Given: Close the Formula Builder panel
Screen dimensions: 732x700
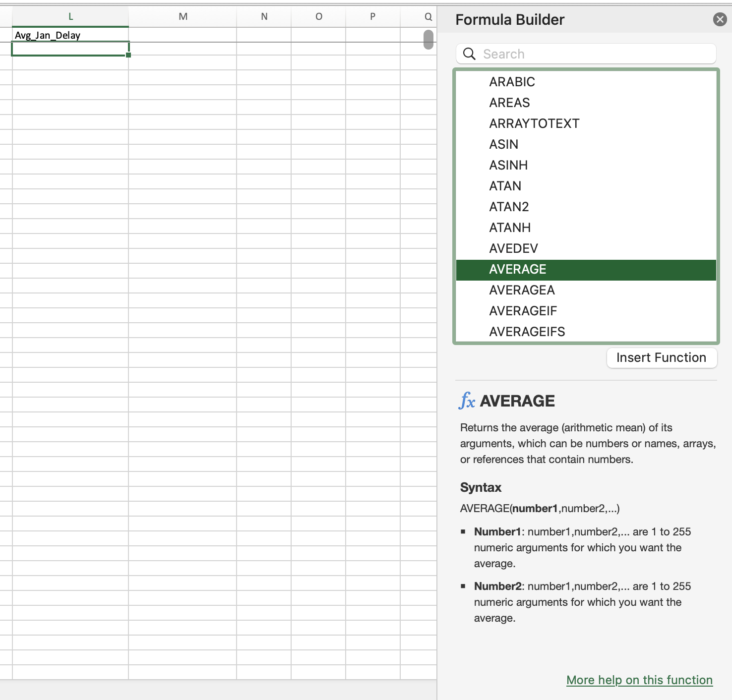Looking at the screenshot, I should (720, 19).
